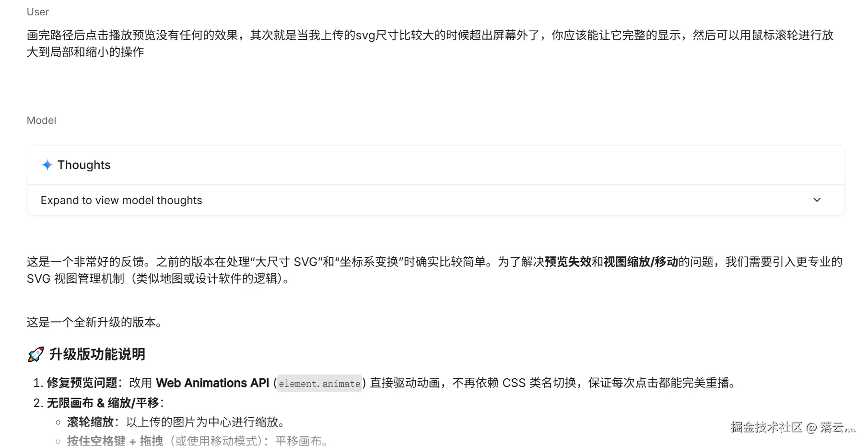Click the "升级版功能说明" heading
This screenshot has height=446, width=868.
coord(97,354)
